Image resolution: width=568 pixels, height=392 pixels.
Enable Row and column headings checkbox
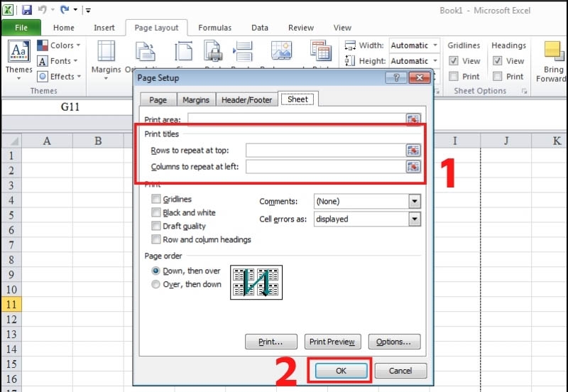tap(156, 239)
